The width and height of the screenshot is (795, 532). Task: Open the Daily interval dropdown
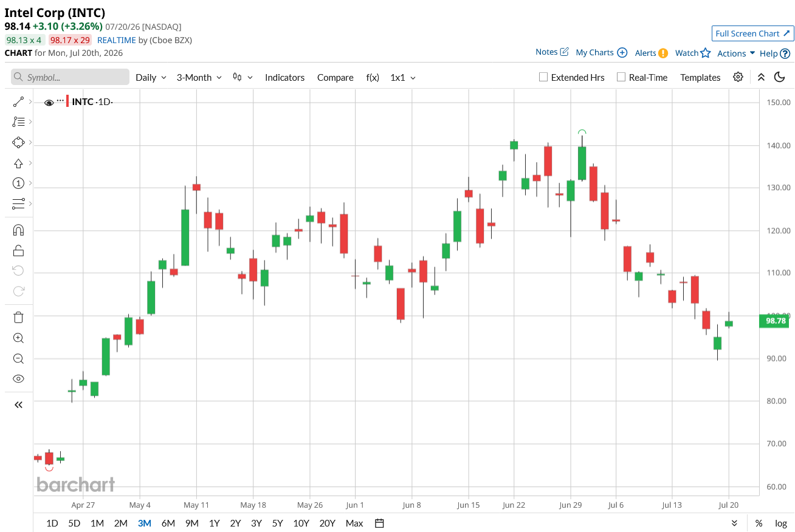click(151, 77)
